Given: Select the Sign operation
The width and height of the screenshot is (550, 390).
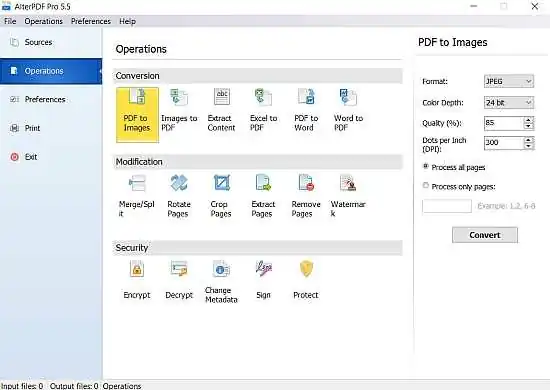Looking at the screenshot, I should (263, 280).
